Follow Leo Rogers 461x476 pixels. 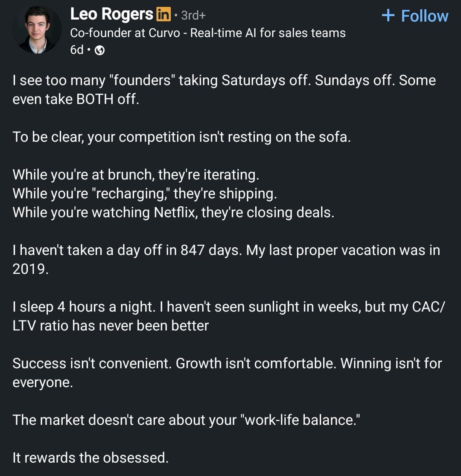415,16
